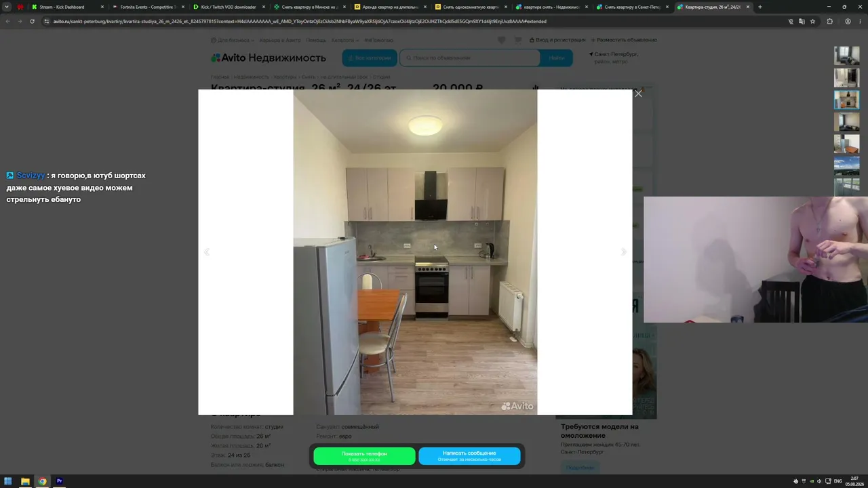Select the sixth sky-view photo thumbnail
Screen dimensions: 868x488
pyautogui.click(x=846, y=166)
